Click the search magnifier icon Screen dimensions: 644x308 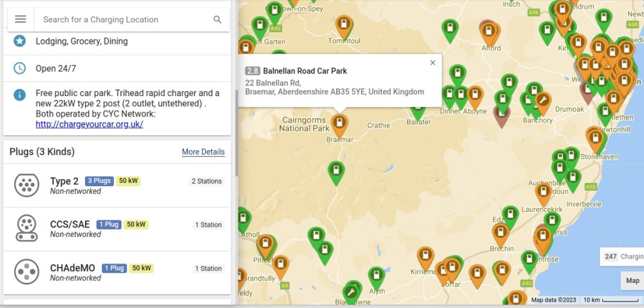coord(218,19)
